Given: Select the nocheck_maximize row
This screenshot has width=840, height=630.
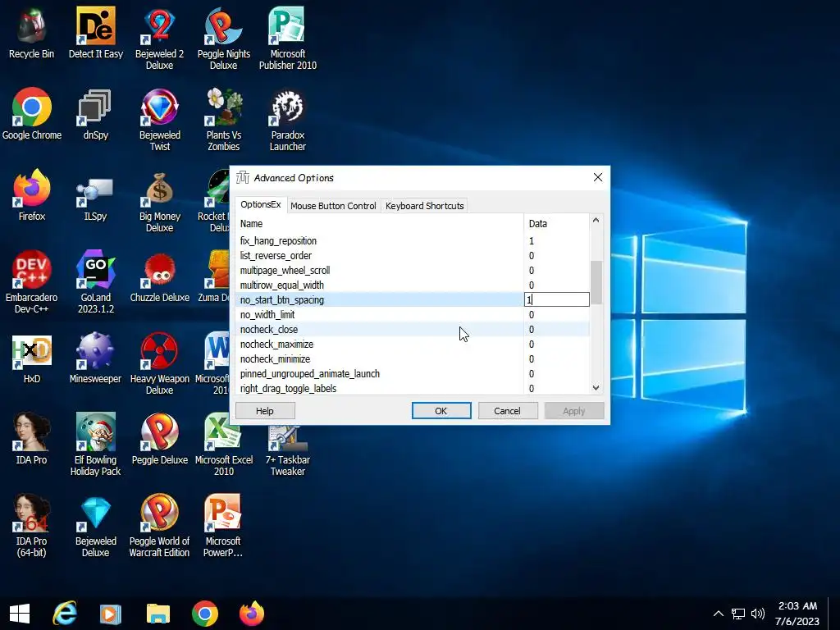Looking at the screenshot, I should pos(413,344).
